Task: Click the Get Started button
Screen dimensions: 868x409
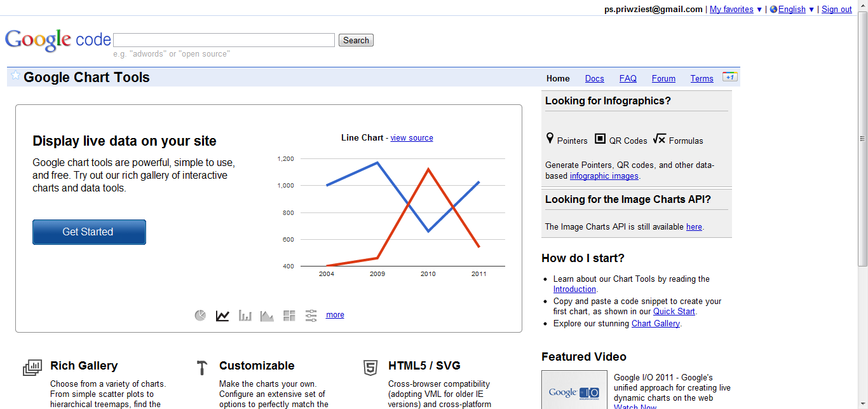Action: tap(89, 232)
